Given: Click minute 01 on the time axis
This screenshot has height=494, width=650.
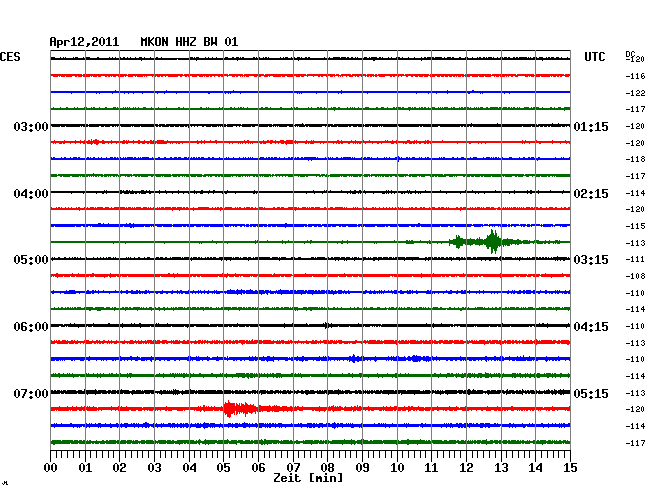Looking at the screenshot, I should [x=85, y=468].
